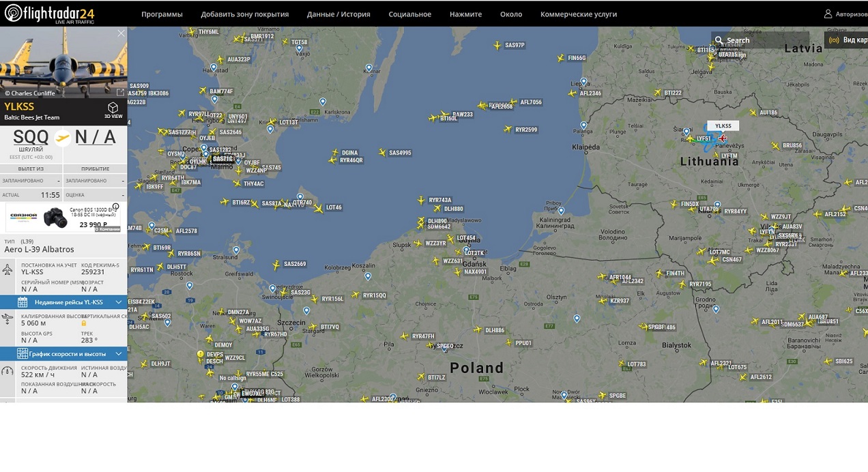The height and width of the screenshot is (472, 868).
Task: Open the Коммерческие услуги menu
Action: [x=579, y=14]
